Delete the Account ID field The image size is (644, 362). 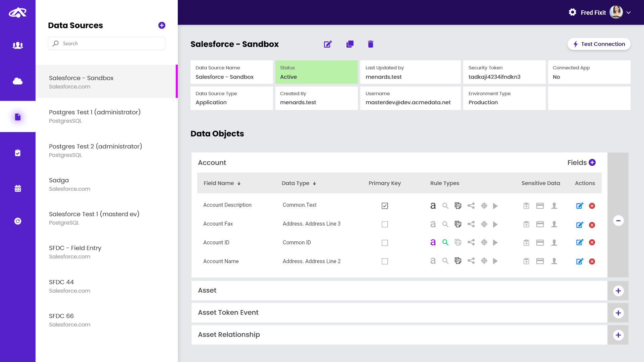(x=592, y=242)
